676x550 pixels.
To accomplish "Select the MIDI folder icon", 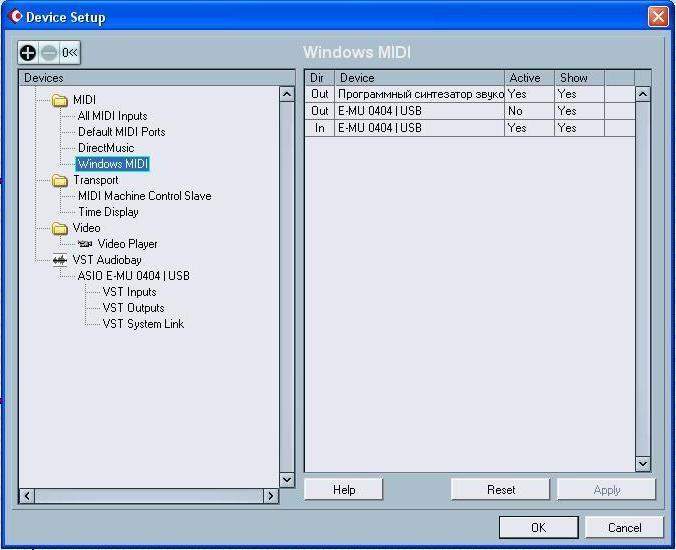I will click(x=59, y=100).
